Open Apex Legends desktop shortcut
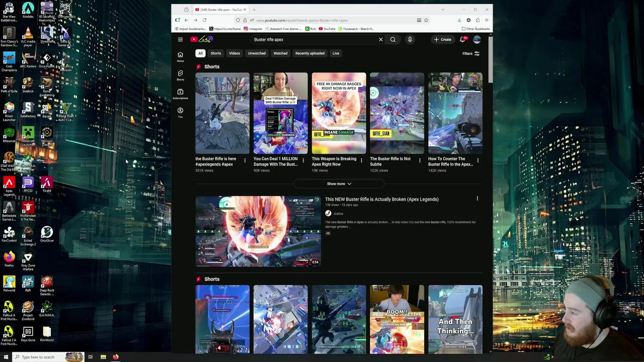 click(x=9, y=186)
